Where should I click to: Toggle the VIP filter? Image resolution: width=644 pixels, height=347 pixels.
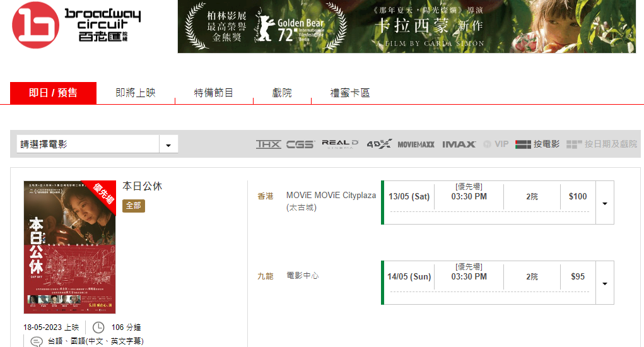click(496, 144)
